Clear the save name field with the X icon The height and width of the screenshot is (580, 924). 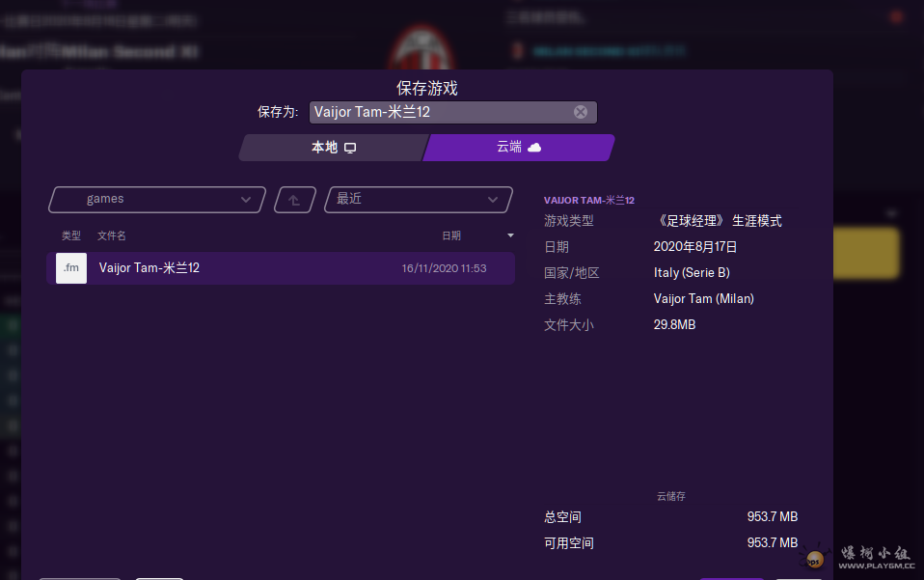[x=581, y=112]
